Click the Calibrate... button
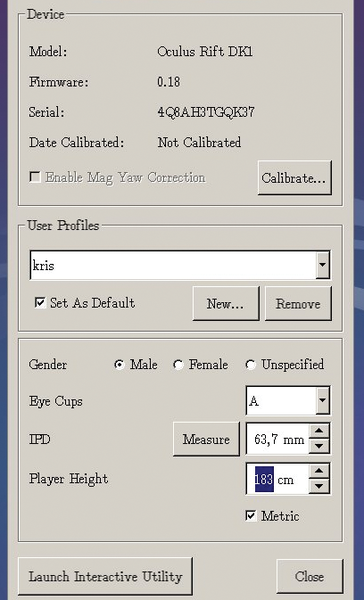This screenshot has height=600, width=364. pos(294,178)
